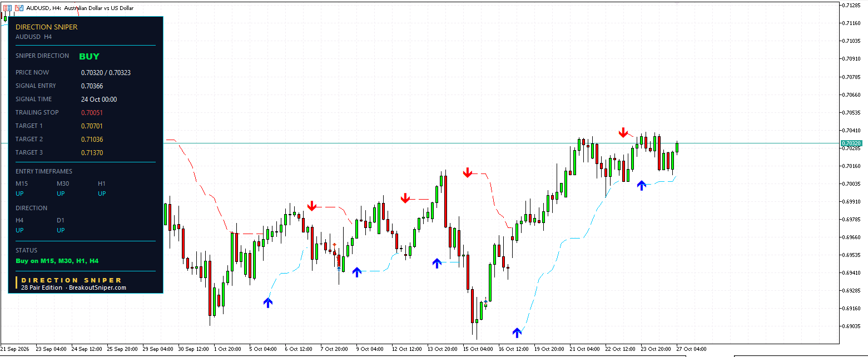The image size is (868, 357).
Task: Click the red sell arrow near 12 Oct 12:00
Action: (x=405, y=198)
